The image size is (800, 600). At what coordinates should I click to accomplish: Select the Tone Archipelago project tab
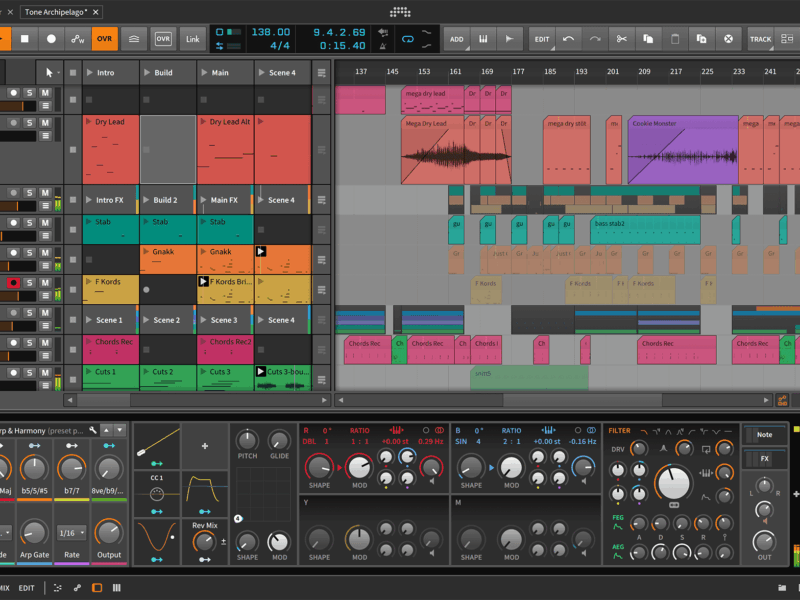click(55, 11)
